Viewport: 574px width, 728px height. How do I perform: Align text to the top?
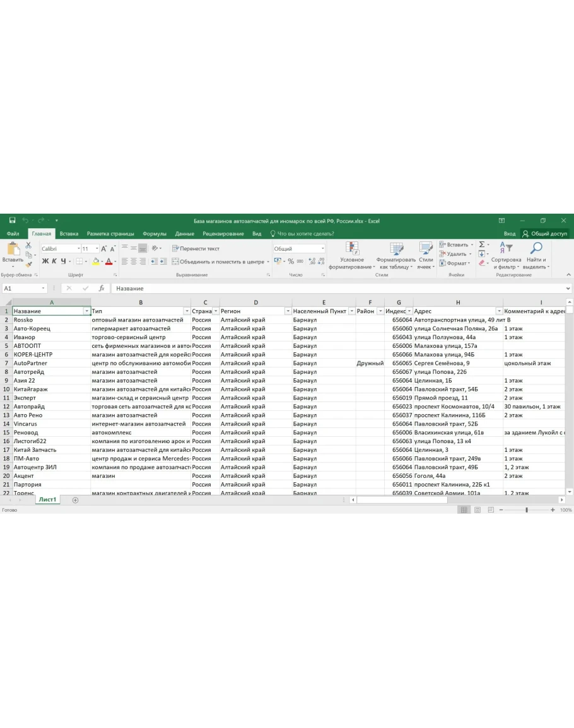pyautogui.click(x=124, y=248)
